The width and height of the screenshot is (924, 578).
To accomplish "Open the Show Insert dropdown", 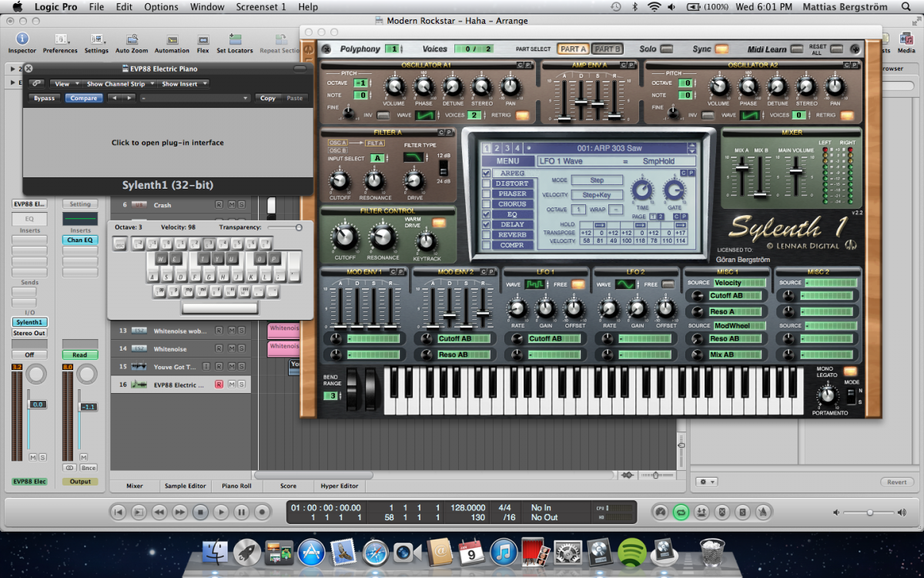I will coord(182,84).
